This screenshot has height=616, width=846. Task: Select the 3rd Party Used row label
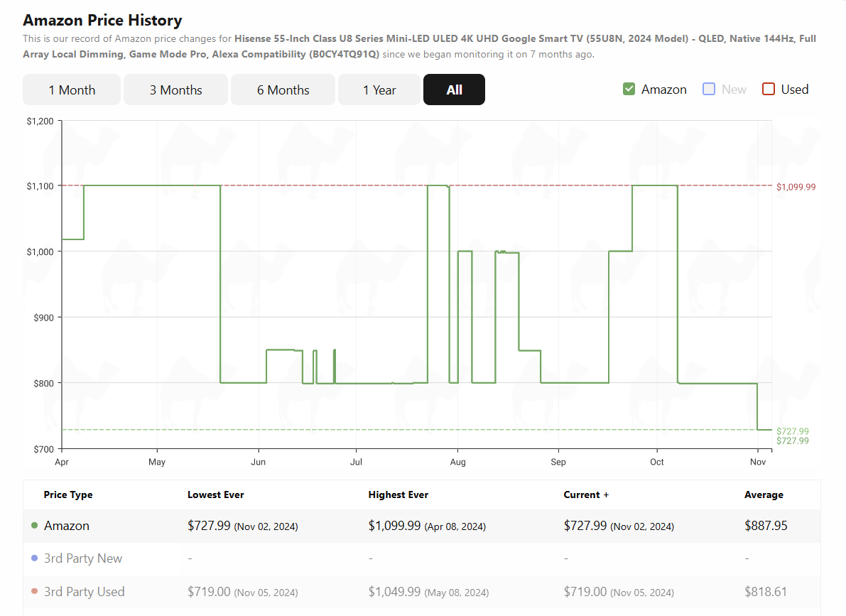84,592
